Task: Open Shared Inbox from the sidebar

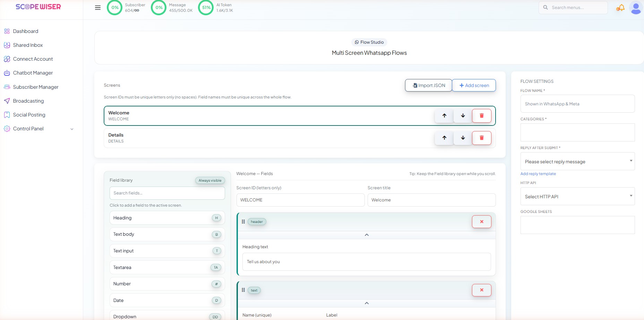Action: click(28, 45)
